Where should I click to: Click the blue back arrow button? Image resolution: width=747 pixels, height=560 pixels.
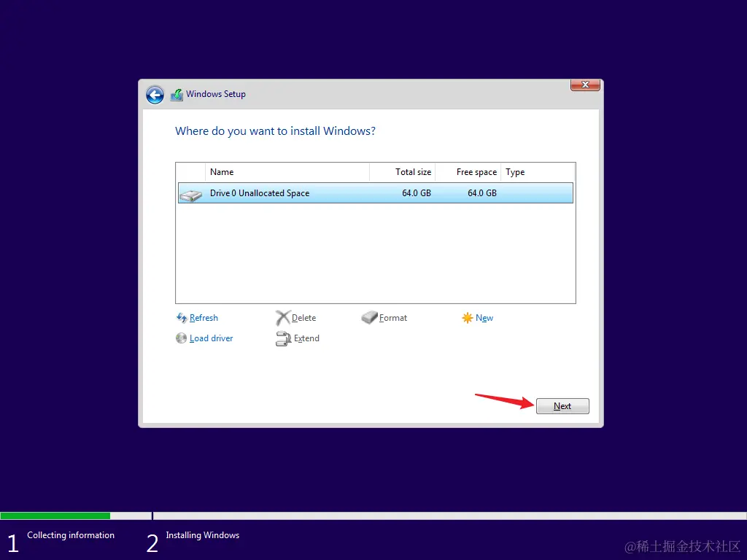[x=155, y=95]
